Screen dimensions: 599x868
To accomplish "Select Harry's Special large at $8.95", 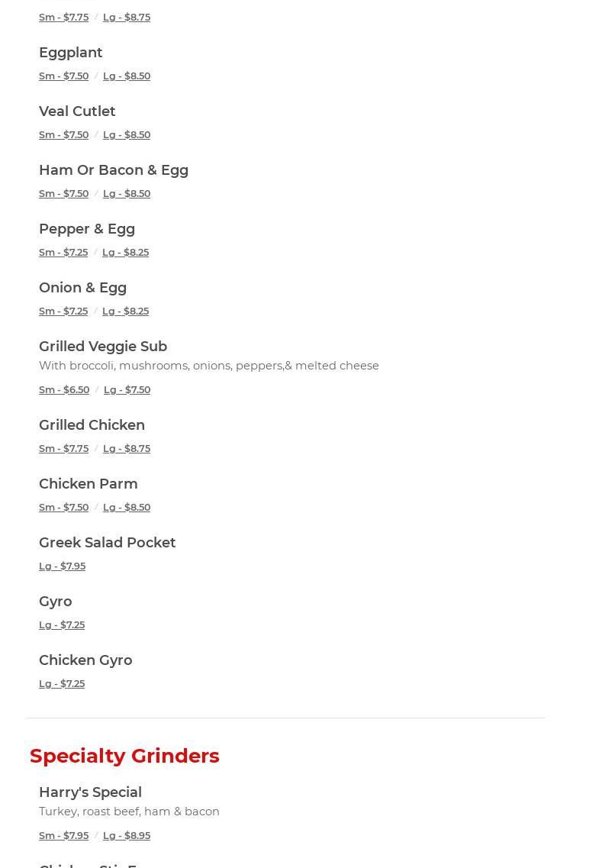I will [127, 835].
